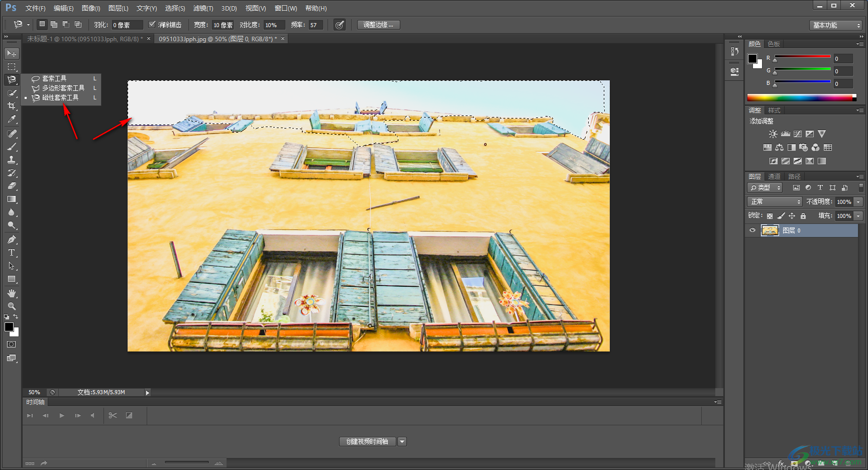868x470 pixels.
Task: Select the History Brush tool
Action: (12, 173)
